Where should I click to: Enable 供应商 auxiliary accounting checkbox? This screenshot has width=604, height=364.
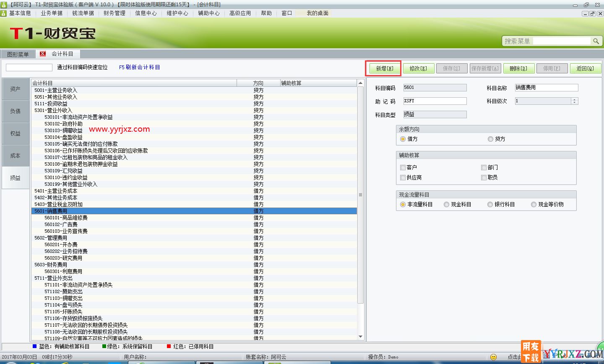click(x=403, y=177)
